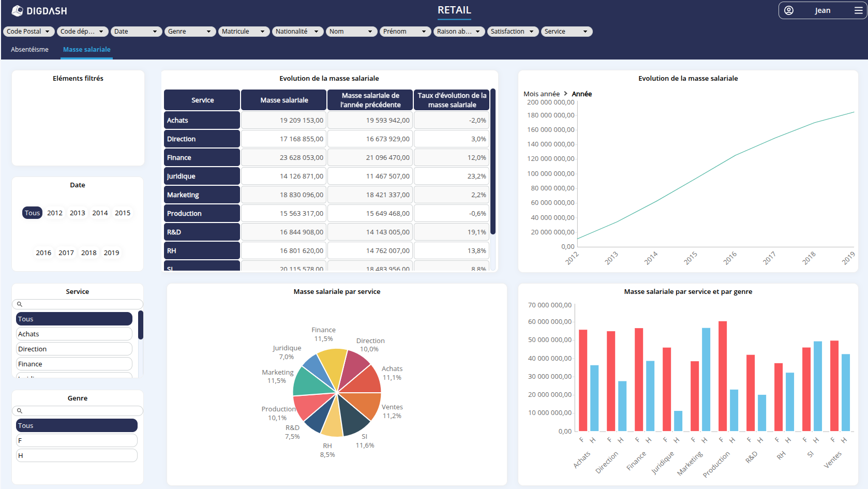The width and height of the screenshot is (868, 489).
Task: Click Tous button in Date filter
Action: 32,213
